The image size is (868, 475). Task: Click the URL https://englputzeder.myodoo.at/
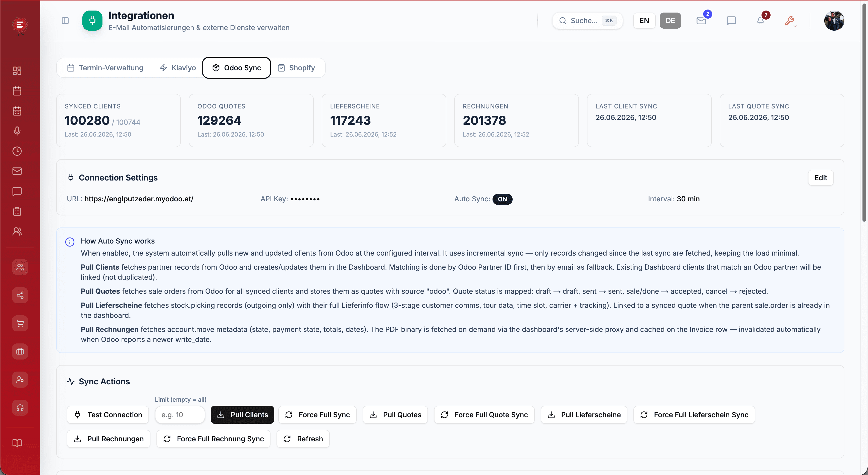(x=139, y=199)
